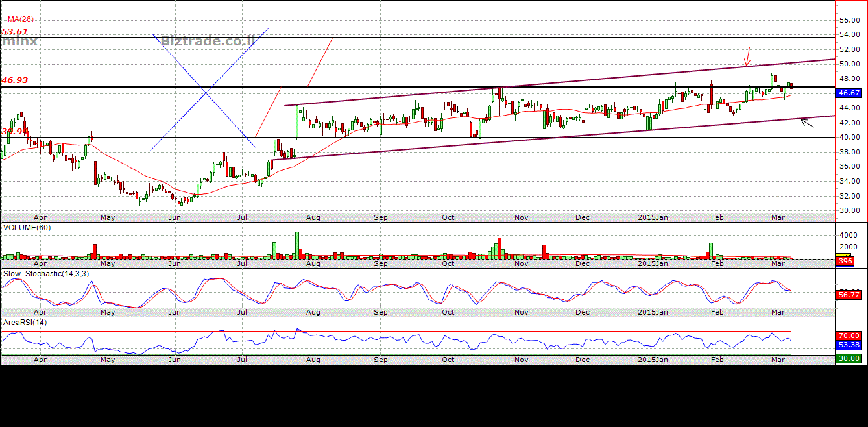Select the VOLUME(60) panel label
The height and width of the screenshot is (427, 868).
click(x=27, y=228)
